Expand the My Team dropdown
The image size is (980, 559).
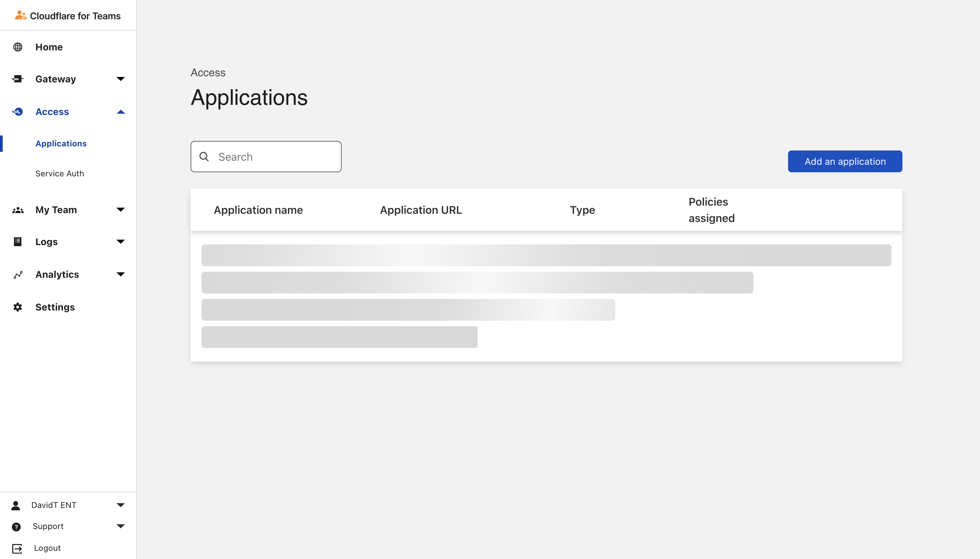pos(120,210)
